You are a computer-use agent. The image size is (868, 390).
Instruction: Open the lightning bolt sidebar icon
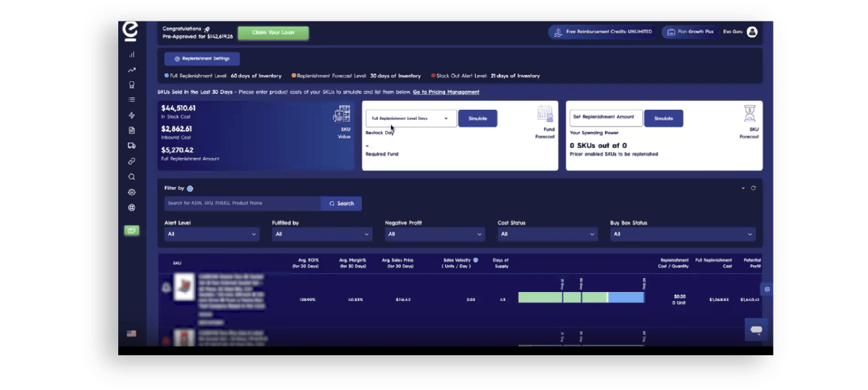(x=131, y=115)
